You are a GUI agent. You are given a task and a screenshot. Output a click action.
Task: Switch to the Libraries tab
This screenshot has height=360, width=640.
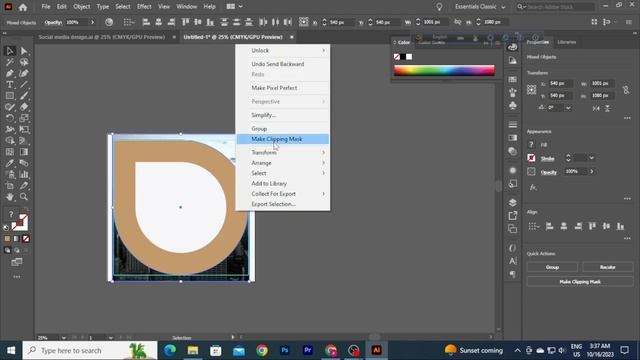click(x=567, y=42)
